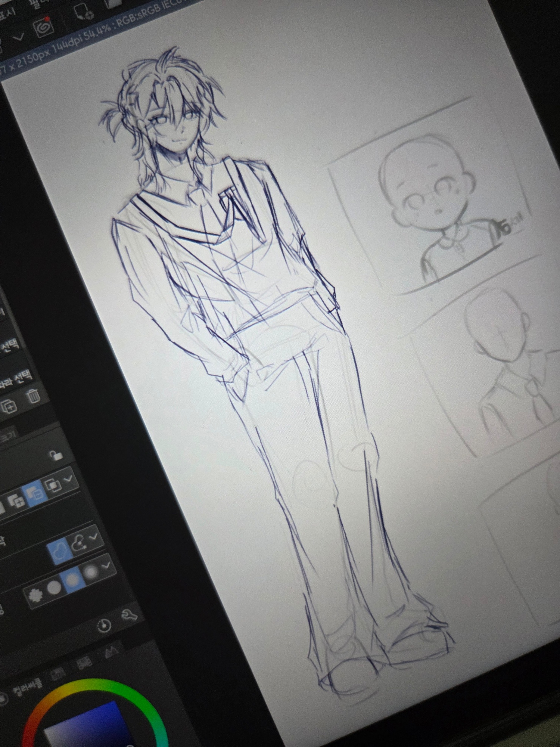Expand the lasso shape options chevron
Screen dimensions: 560x747
pos(93,536)
